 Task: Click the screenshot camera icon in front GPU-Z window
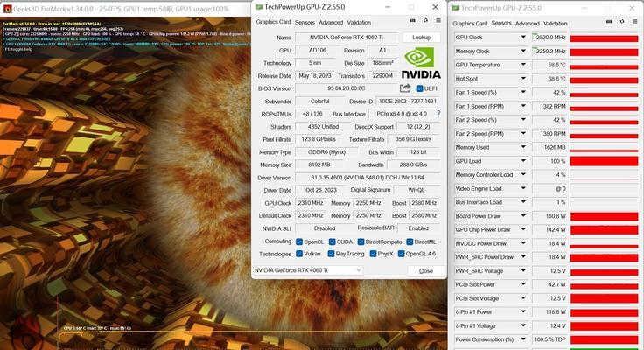(x=412, y=20)
